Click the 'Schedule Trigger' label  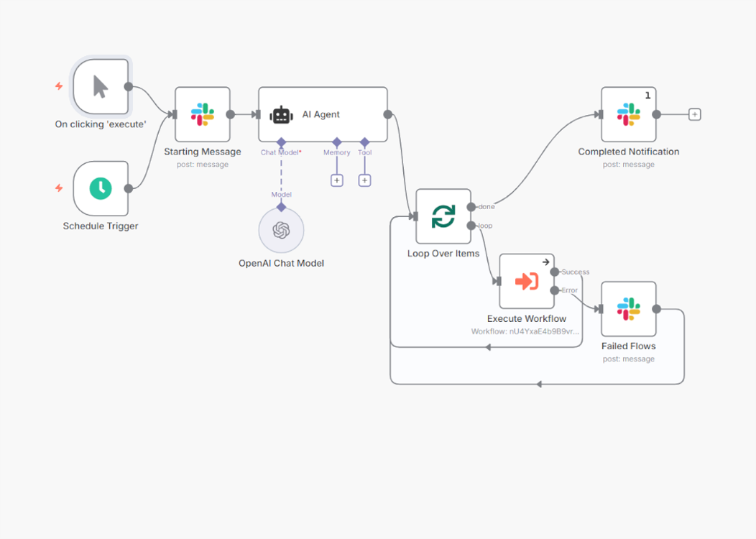click(101, 226)
